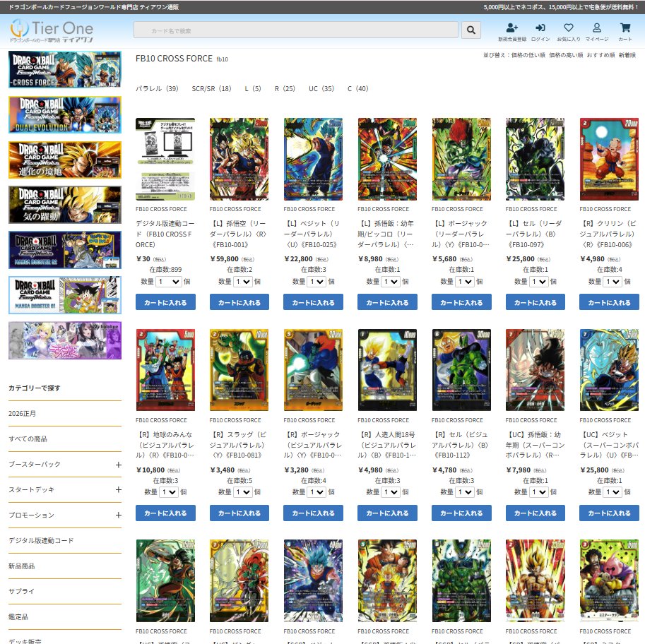This screenshot has width=645, height=644.
Task: Expand ブースターパック category
Action: [x=119, y=465]
